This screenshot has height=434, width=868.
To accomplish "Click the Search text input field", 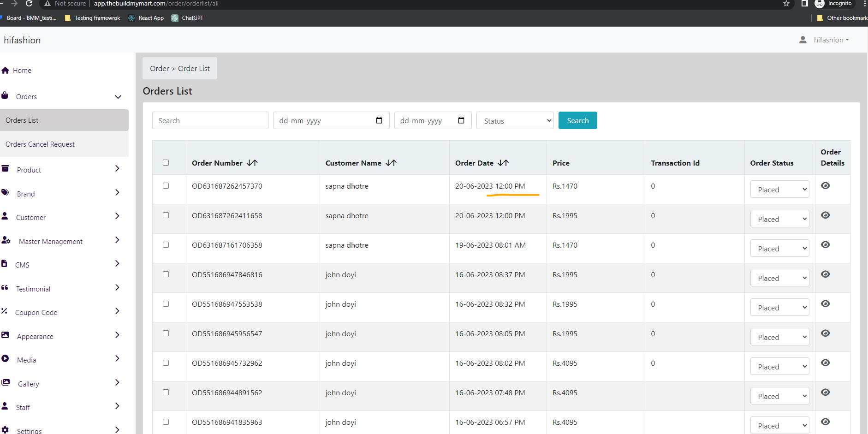I will point(210,120).
